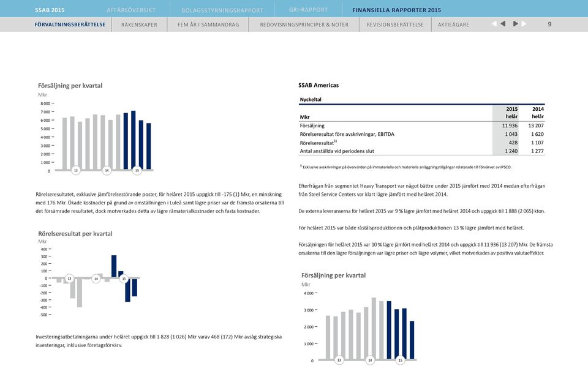Click the 15 marker in Rörelseresultat chart
Screen dimensions: 588x366
pyautogui.click(x=124, y=278)
